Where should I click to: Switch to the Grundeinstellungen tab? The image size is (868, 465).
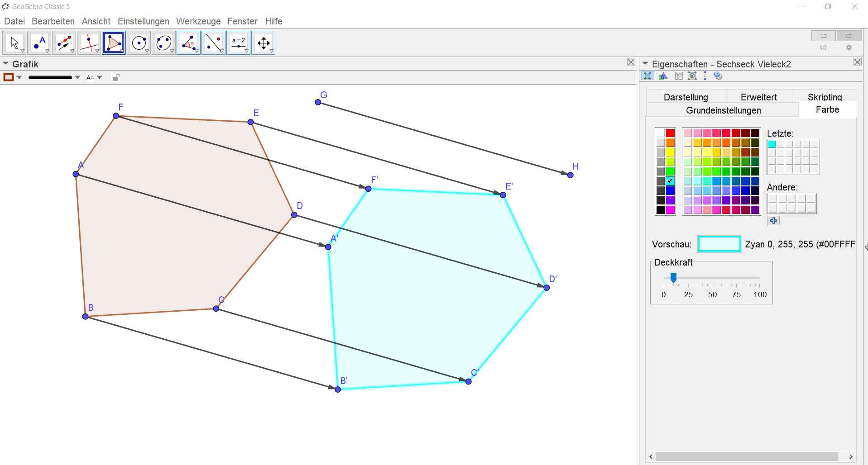[x=723, y=110]
